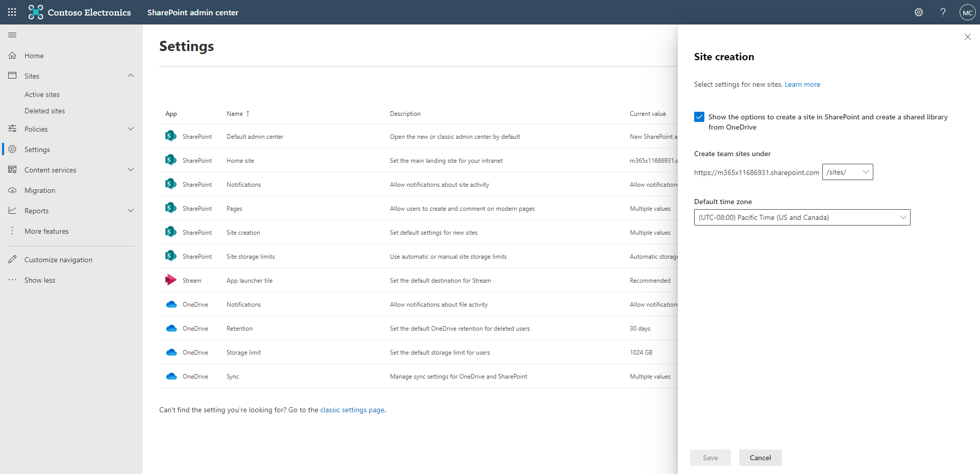Open the MC account avatar
The height and width of the screenshot is (474, 980).
(x=968, y=12)
